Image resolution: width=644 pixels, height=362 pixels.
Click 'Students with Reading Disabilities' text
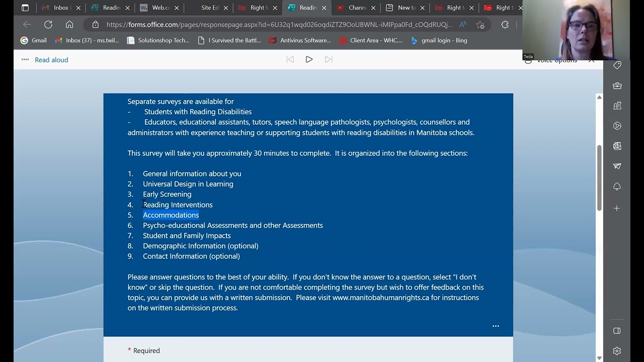198,112
